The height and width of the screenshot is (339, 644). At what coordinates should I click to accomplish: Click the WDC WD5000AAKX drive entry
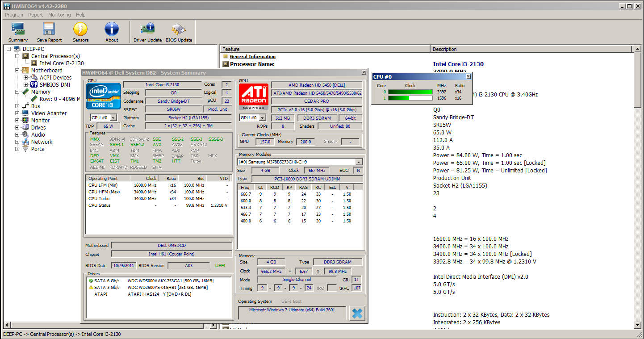[x=171, y=281]
